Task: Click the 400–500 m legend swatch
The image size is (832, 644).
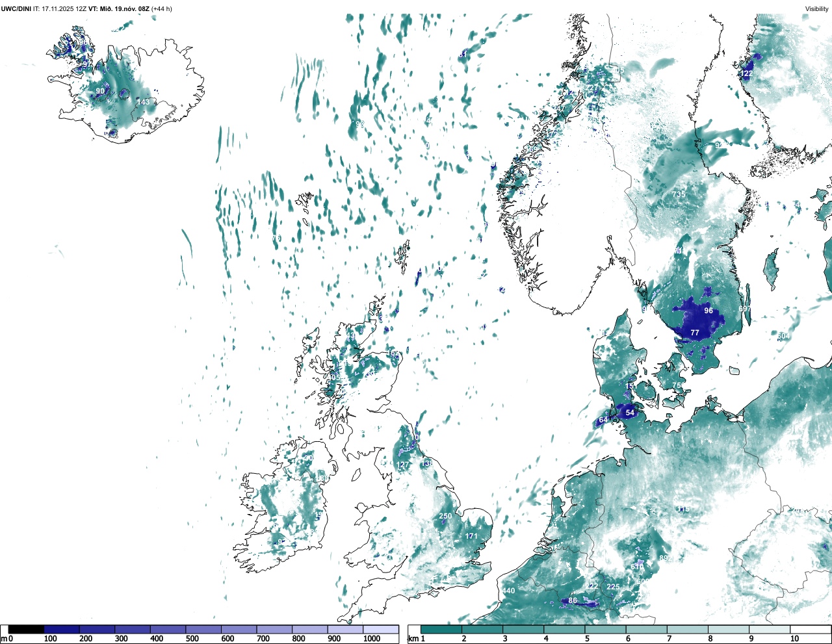Action: [168, 630]
